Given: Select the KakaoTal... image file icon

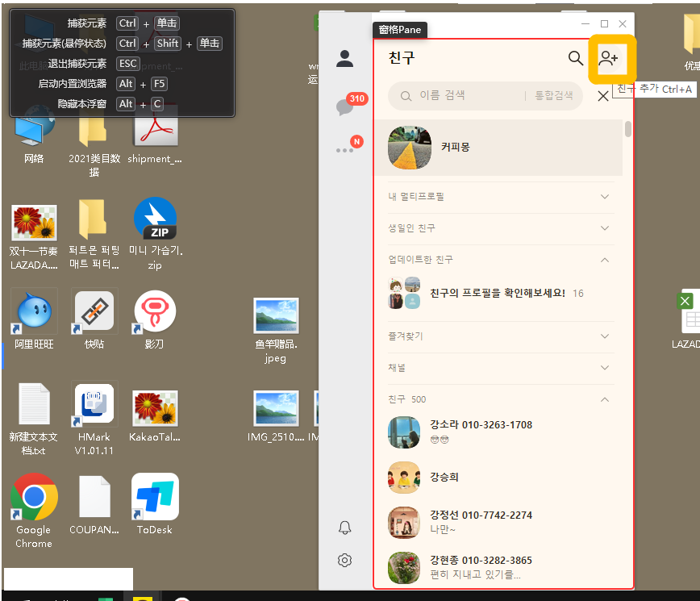Looking at the screenshot, I should pos(155,416).
